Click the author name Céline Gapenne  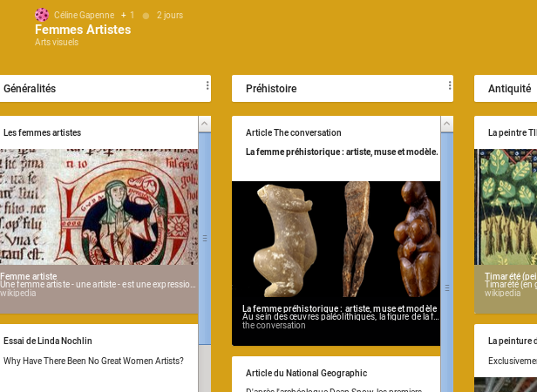click(x=84, y=15)
